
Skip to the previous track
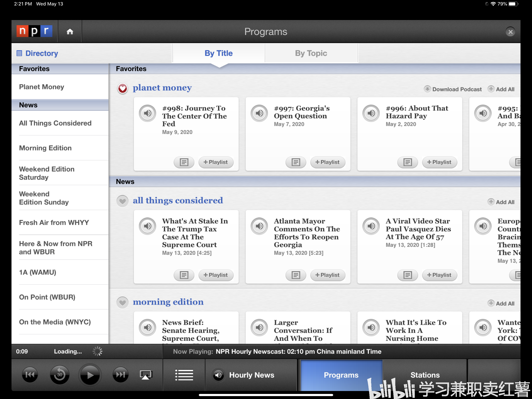[30, 375]
